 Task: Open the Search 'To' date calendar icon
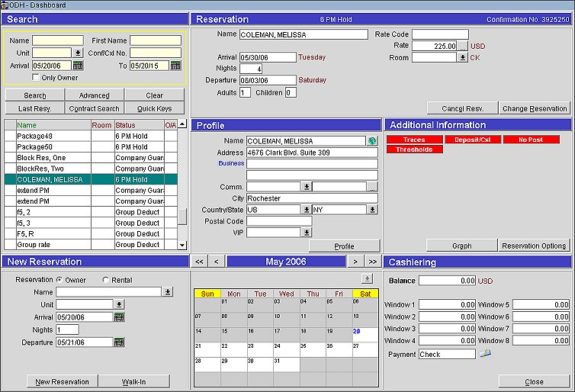click(175, 66)
